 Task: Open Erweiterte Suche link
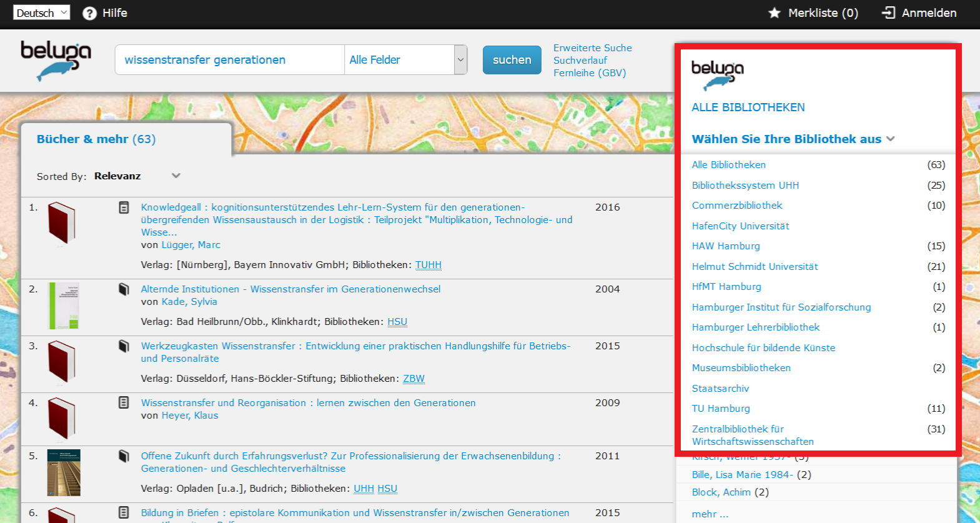click(592, 48)
